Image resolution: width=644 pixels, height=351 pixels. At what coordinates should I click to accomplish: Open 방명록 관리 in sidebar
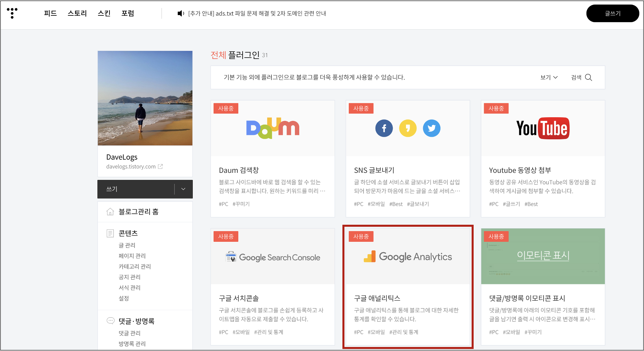coord(132,344)
